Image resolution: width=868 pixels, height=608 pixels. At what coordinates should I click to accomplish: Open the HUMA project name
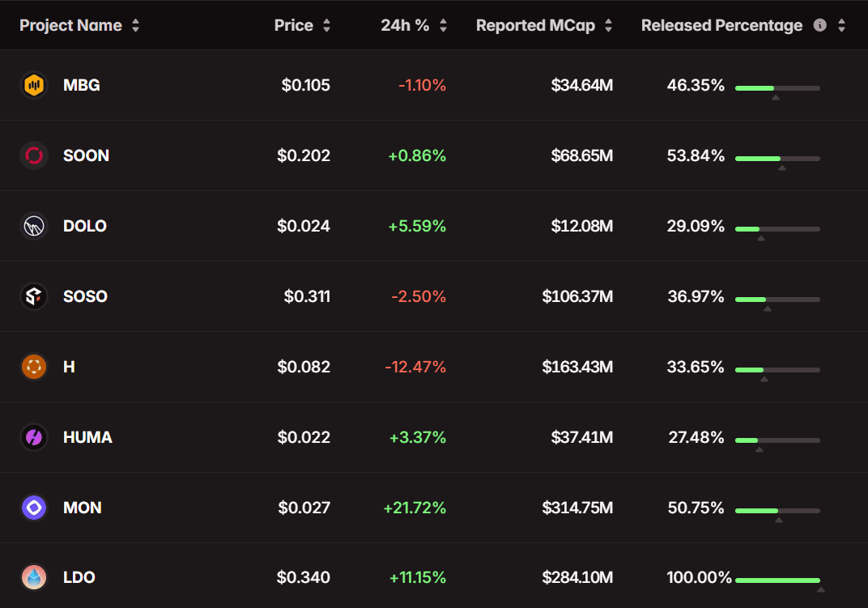87,437
